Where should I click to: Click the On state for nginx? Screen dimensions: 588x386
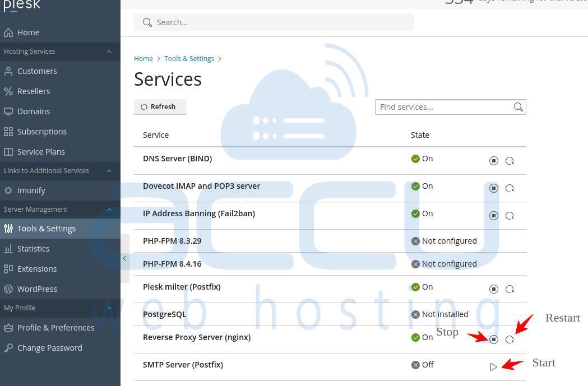422,337
